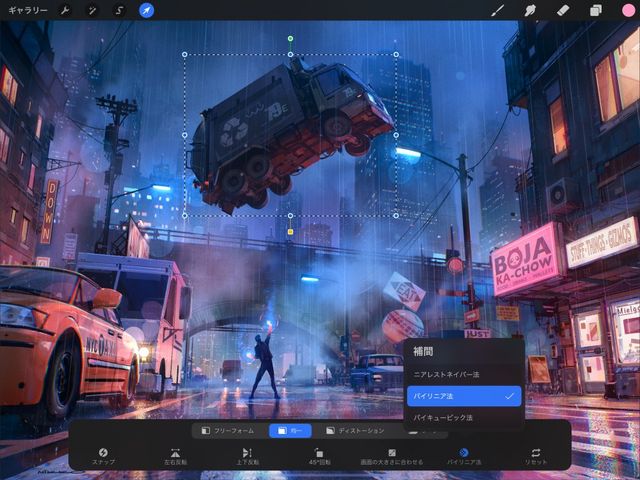
Task: Open the ギャラリー (Gallery) view
Action: (x=28, y=10)
